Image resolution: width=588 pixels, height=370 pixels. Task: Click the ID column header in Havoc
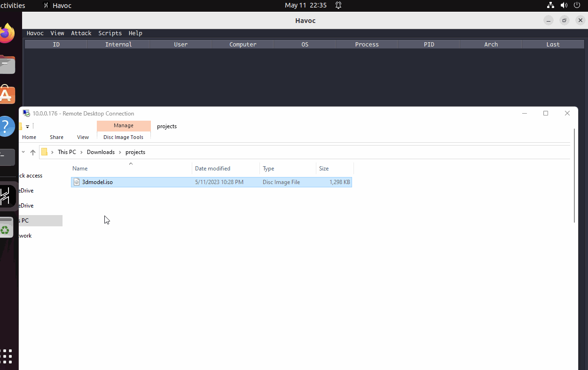click(x=56, y=44)
